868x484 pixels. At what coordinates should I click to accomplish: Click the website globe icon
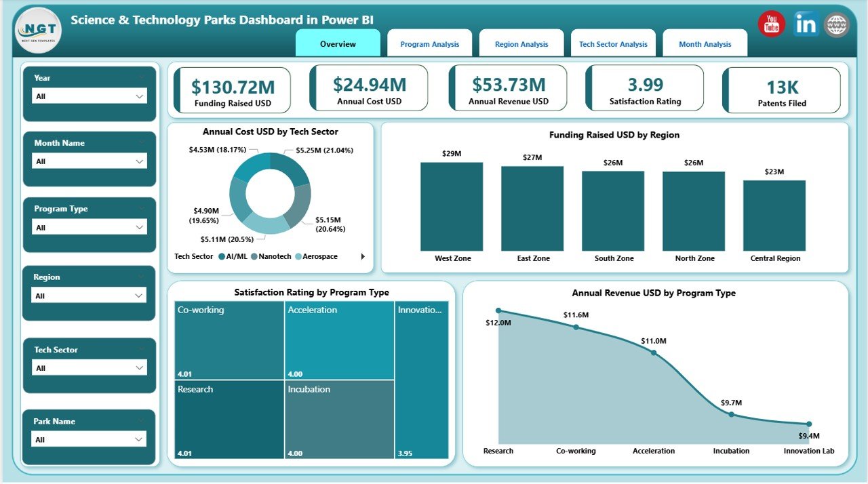(x=836, y=23)
